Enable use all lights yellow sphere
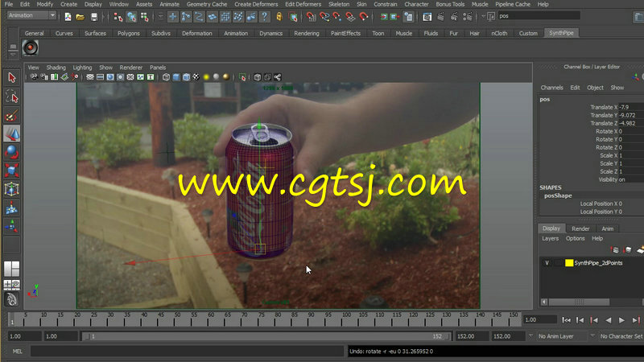Image resolution: width=644 pixels, height=362 pixels. tap(206, 77)
